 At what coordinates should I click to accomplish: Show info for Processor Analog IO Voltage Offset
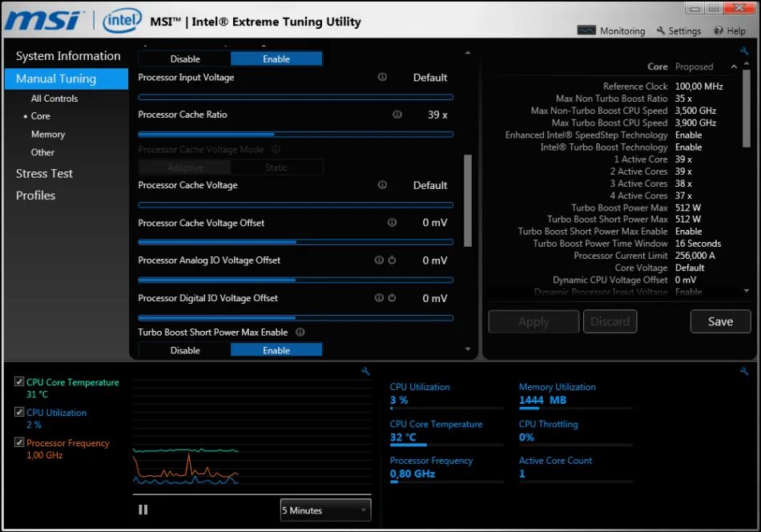click(379, 260)
